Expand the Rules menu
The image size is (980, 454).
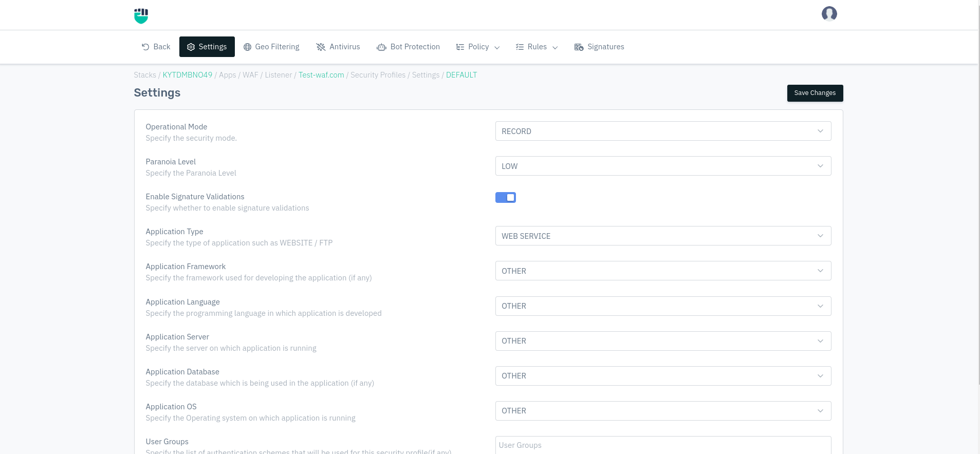click(x=537, y=47)
